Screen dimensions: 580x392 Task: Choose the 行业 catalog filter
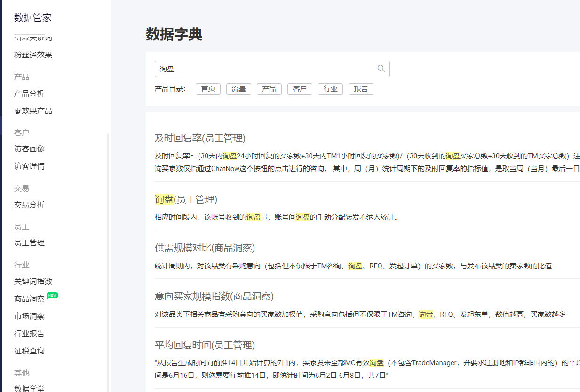(x=330, y=89)
